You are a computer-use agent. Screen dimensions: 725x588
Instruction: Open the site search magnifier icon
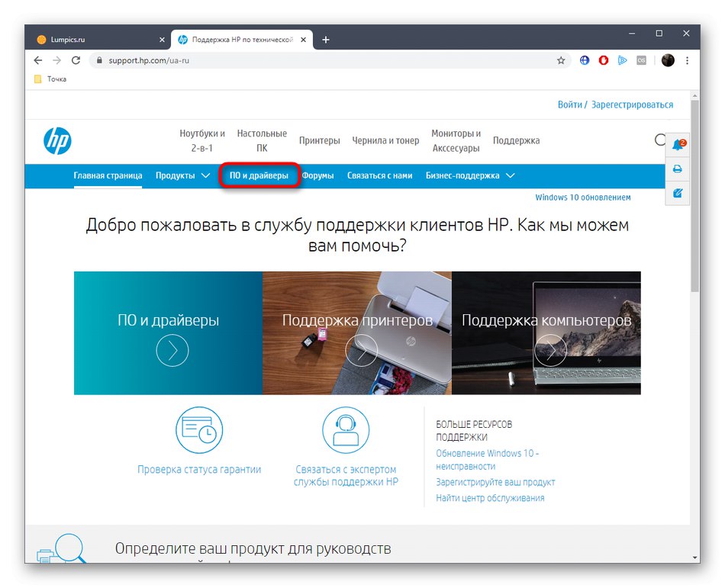pyautogui.click(x=660, y=140)
